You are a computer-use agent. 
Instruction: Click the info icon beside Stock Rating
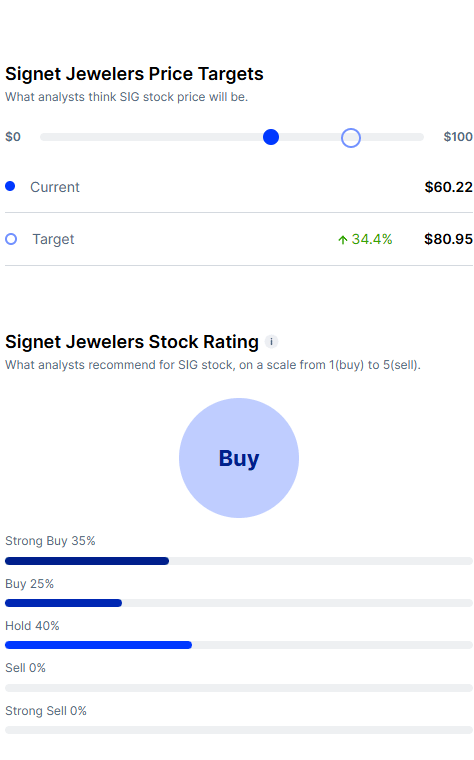271,342
